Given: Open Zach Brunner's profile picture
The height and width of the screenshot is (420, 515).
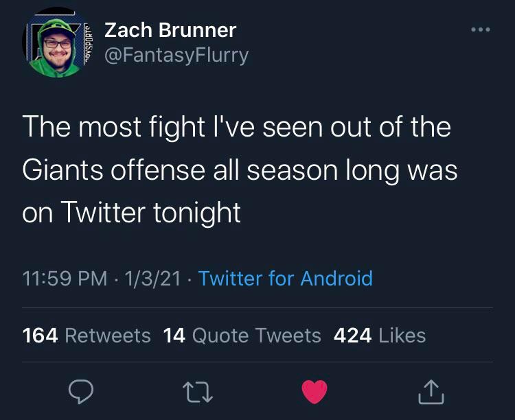Looking at the screenshot, I should pyautogui.click(x=57, y=43).
